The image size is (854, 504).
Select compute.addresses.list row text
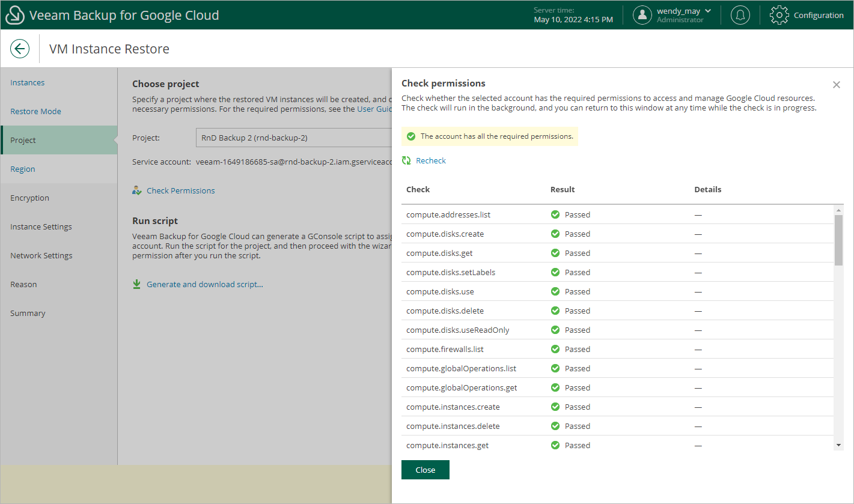pyautogui.click(x=448, y=214)
